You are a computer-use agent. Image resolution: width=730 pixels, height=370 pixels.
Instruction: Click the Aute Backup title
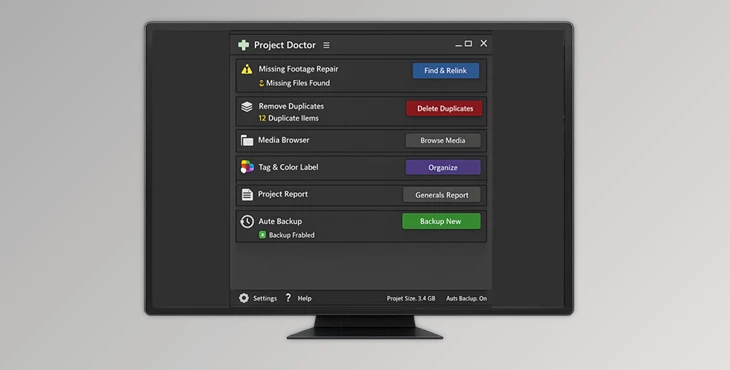[280, 221]
